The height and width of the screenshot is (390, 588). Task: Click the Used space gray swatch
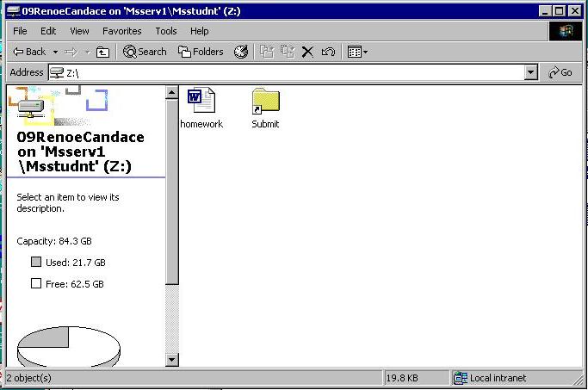pyautogui.click(x=36, y=262)
